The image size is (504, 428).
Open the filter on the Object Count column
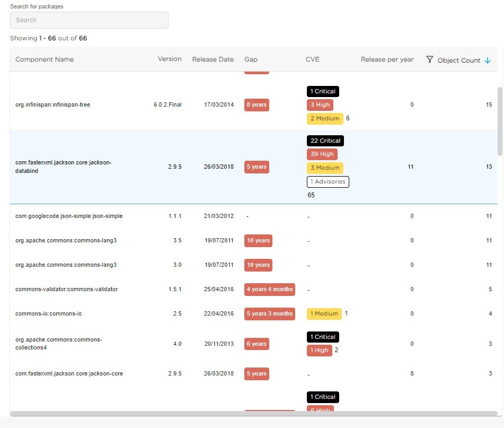coord(429,60)
